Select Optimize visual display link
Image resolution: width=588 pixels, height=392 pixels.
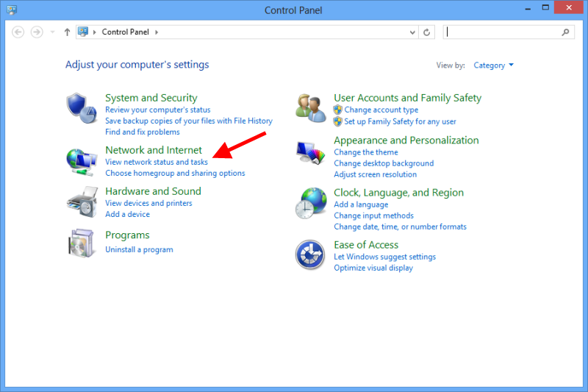point(373,268)
